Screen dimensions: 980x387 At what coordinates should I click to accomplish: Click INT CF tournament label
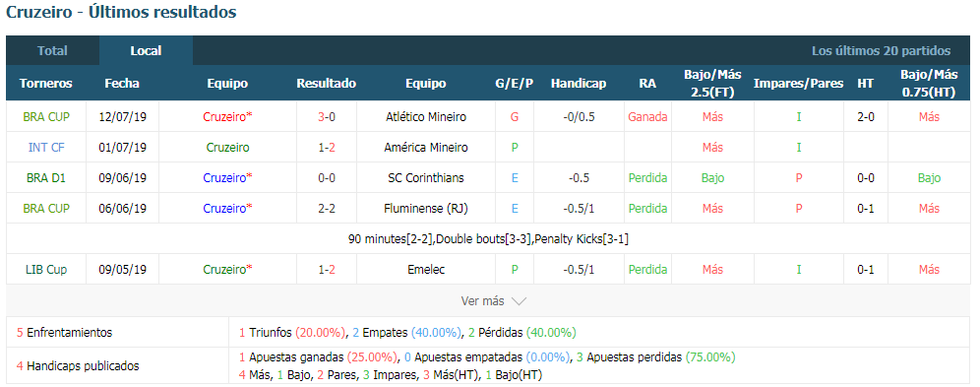tap(46, 148)
